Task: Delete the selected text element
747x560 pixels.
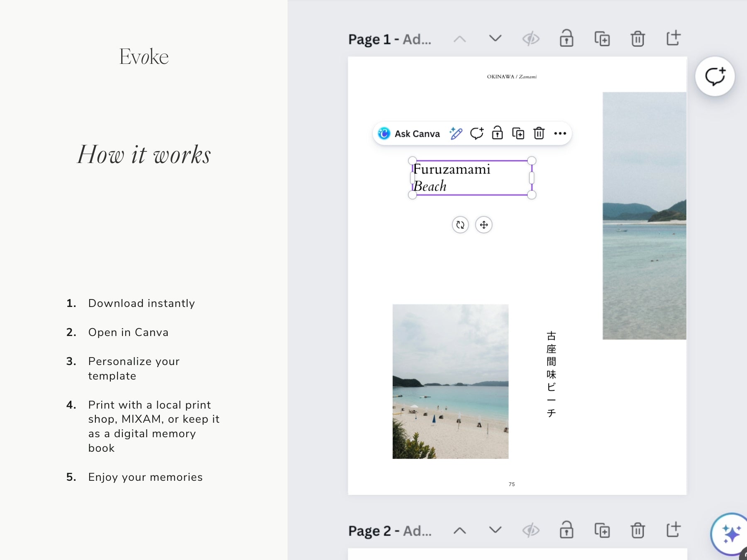Action: 539,134
